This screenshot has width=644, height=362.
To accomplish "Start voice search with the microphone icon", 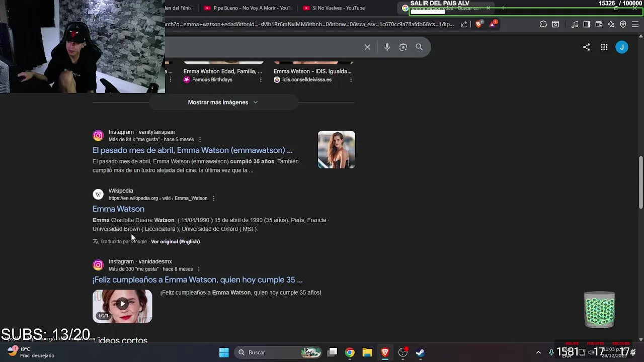I will click(x=387, y=47).
